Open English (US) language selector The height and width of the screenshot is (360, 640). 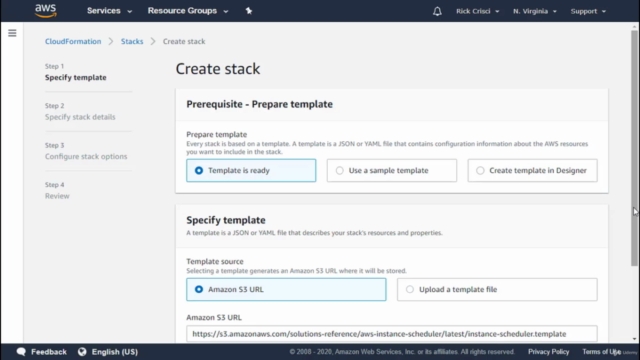coord(115,351)
